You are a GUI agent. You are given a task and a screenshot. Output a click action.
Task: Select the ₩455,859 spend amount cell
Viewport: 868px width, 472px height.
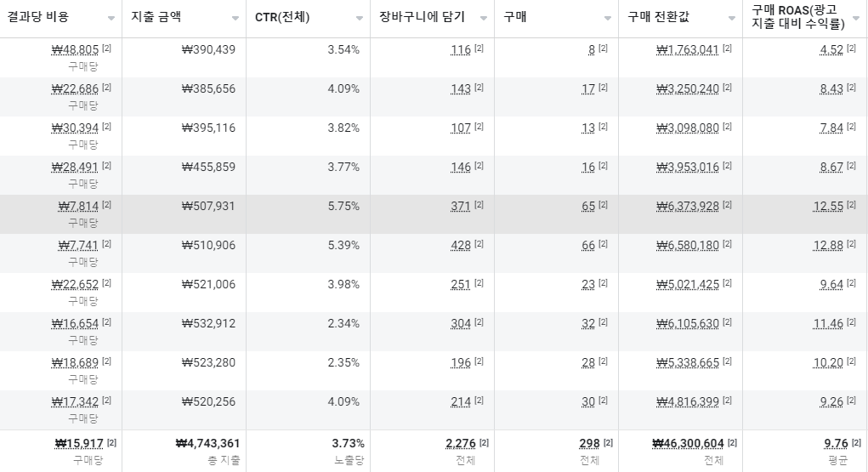[208, 167]
